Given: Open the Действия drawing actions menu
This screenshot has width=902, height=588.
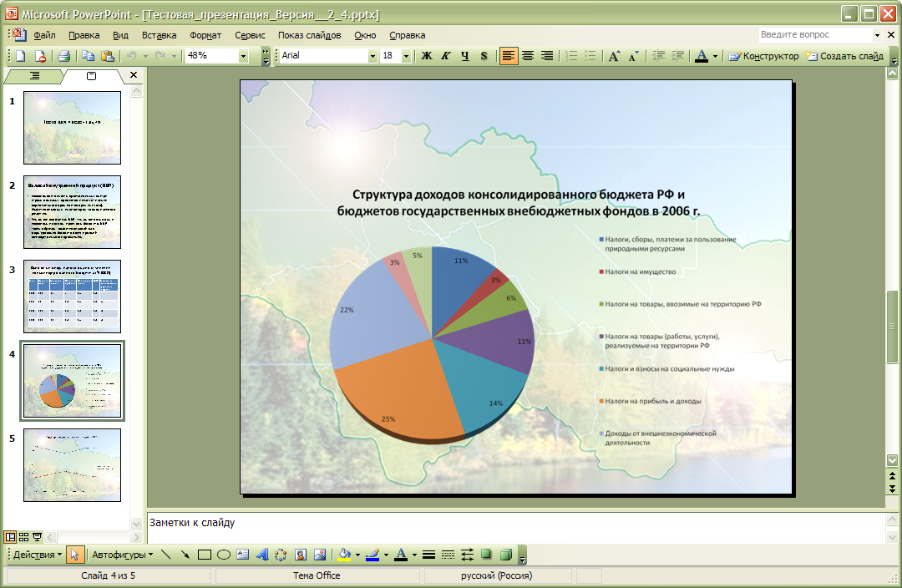Looking at the screenshot, I should tap(38, 555).
